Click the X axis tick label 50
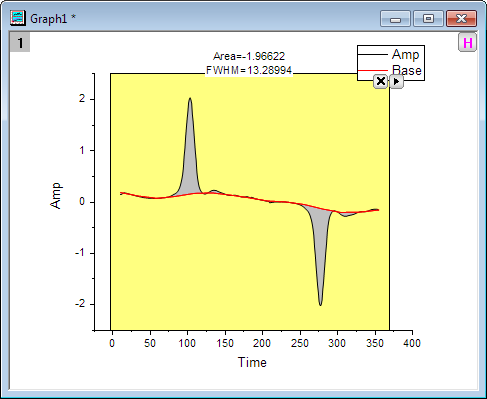Screen dimensions: 487x399 150,343
